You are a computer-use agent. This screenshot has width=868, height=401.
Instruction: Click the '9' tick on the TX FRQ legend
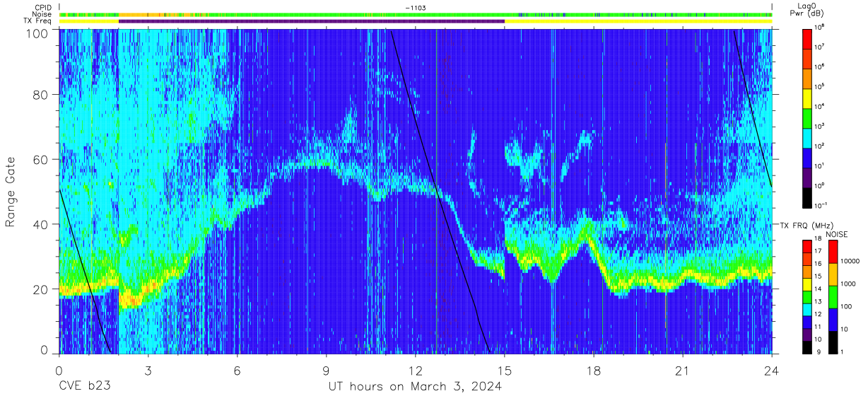point(819,351)
